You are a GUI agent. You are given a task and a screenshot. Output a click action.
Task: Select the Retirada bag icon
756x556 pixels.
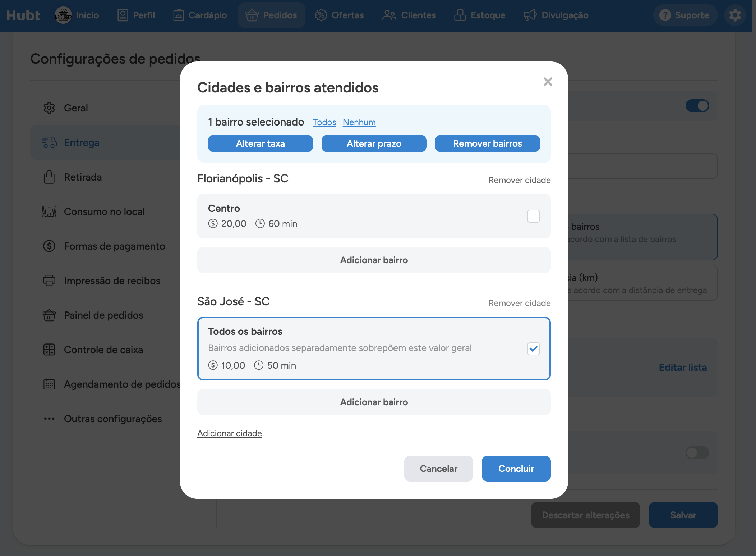tap(49, 177)
